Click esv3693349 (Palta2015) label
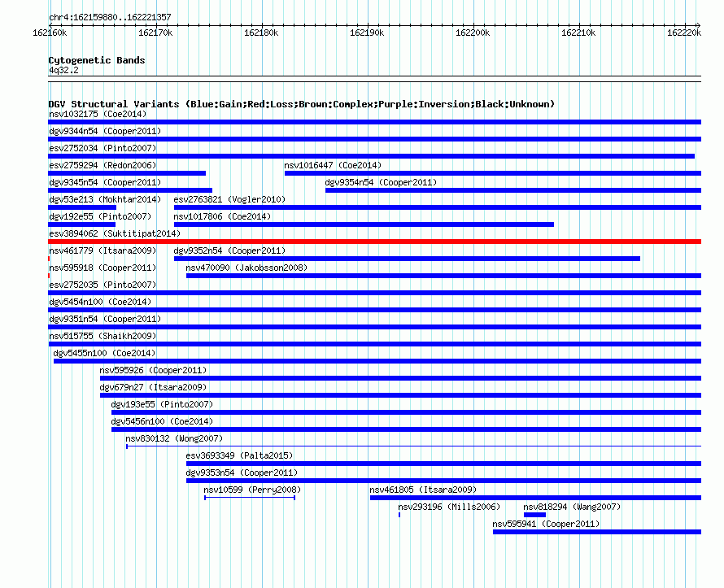724x588 pixels. click(x=239, y=455)
